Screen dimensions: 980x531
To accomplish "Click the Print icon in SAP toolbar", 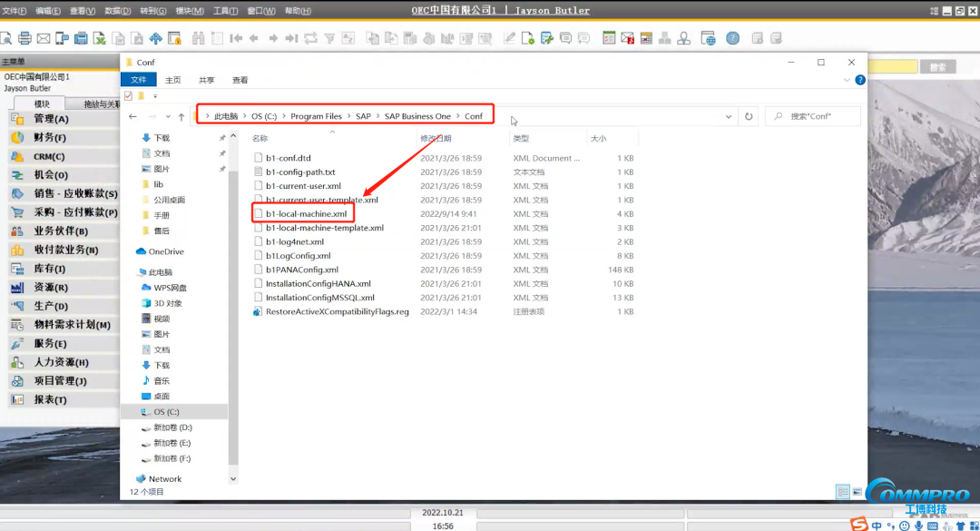I will [x=24, y=38].
